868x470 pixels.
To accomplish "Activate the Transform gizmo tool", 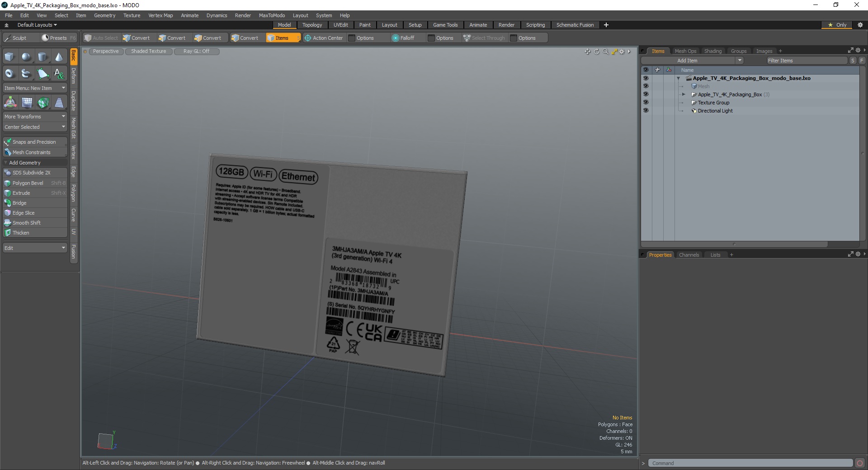I will click(10, 103).
